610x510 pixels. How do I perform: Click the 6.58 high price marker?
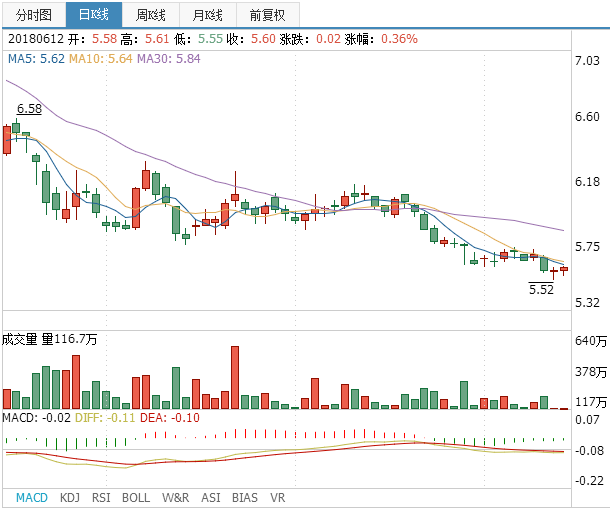(x=29, y=109)
